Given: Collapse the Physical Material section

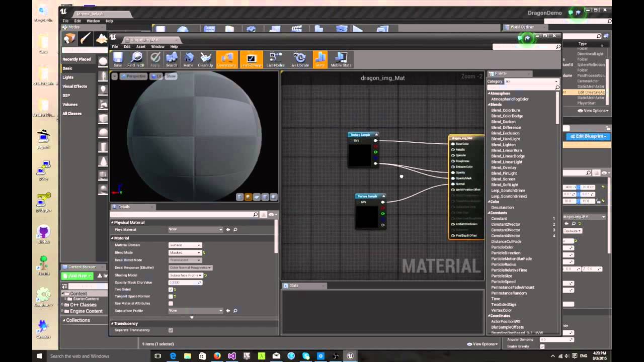Looking at the screenshot, I should [112, 222].
